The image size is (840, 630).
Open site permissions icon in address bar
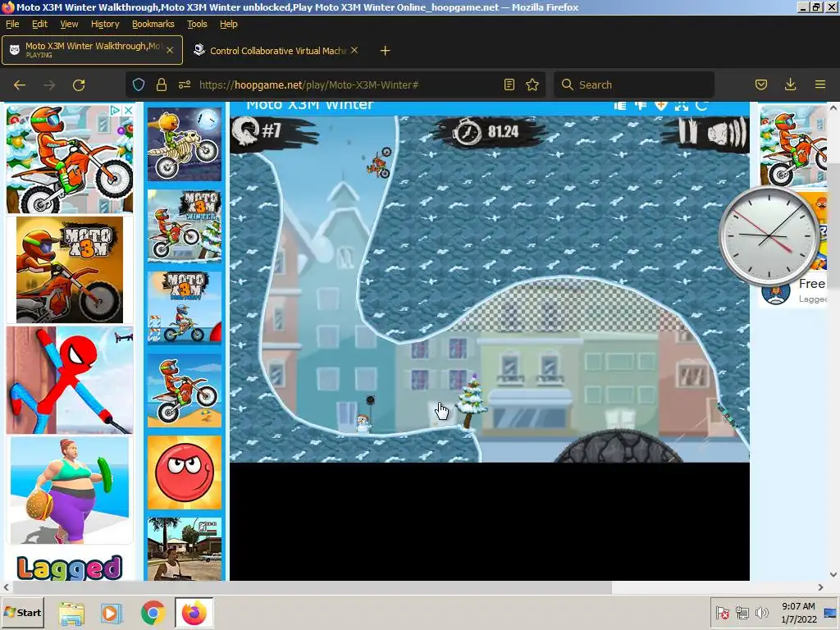(185, 84)
